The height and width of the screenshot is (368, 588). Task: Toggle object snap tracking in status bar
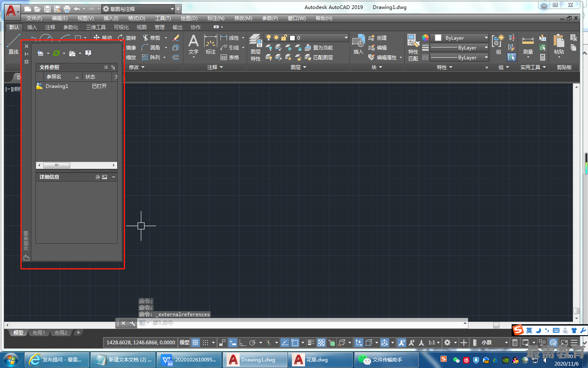[x=285, y=343]
